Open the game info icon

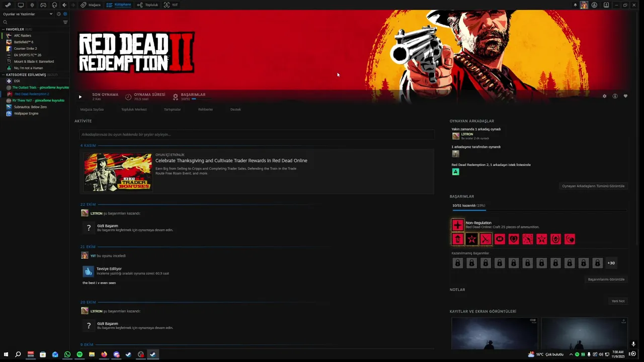click(615, 96)
